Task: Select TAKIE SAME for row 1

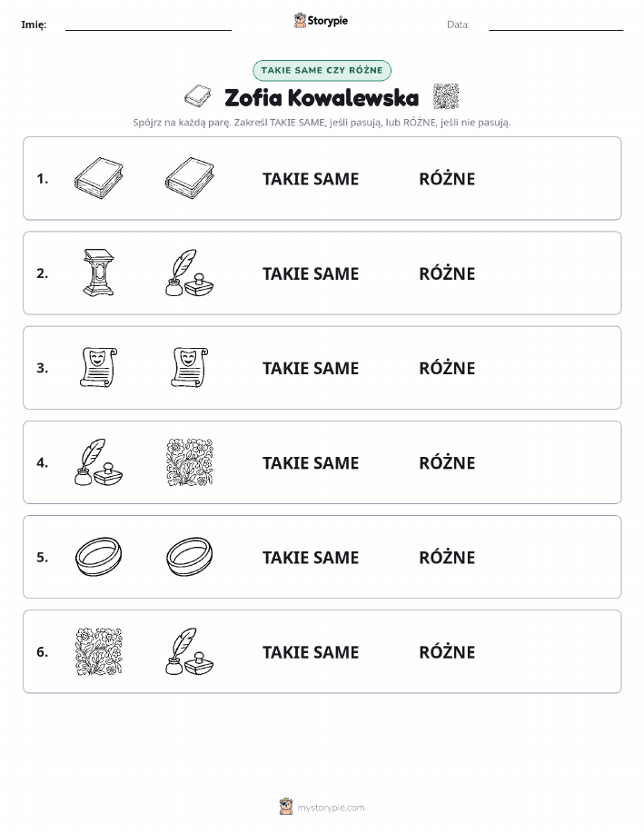Action: (311, 179)
